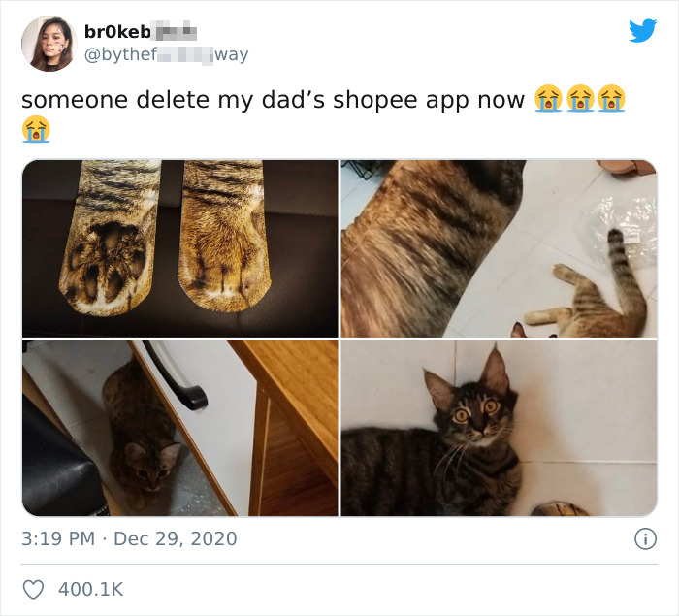Click the Dec 29, 2020 date
The height and width of the screenshot is (616, 679).
(176, 539)
